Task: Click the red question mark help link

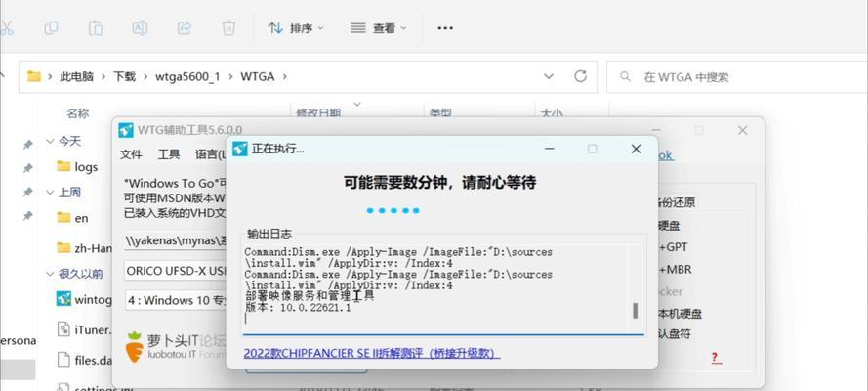Action: [715, 357]
